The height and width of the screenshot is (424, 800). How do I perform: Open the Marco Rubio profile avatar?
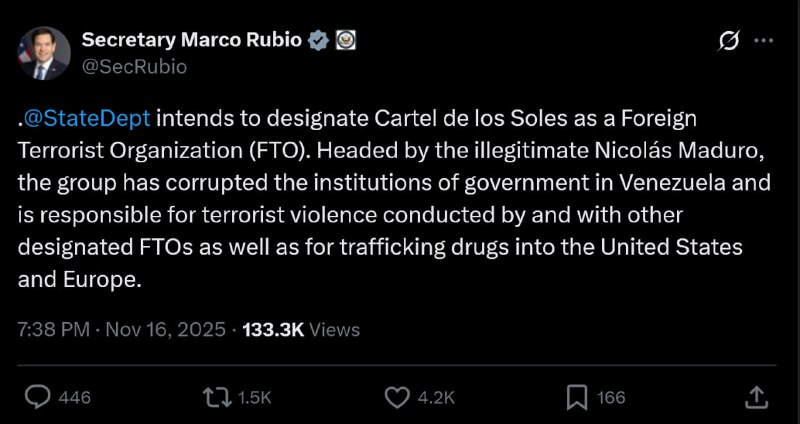pyautogui.click(x=43, y=53)
